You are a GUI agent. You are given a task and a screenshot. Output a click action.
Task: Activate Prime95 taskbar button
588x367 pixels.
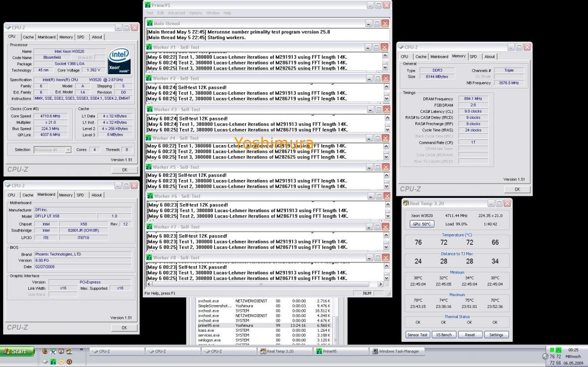point(341,351)
